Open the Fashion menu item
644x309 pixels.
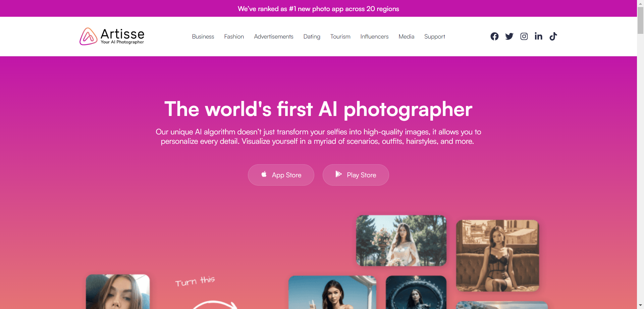(x=234, y=37)
